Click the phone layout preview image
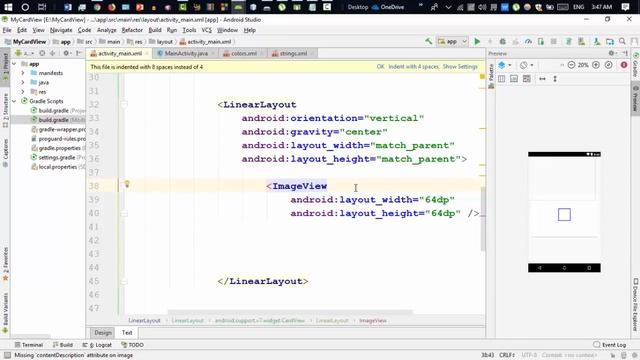This screenshot has width=640, height=360. tap(564, 212)
